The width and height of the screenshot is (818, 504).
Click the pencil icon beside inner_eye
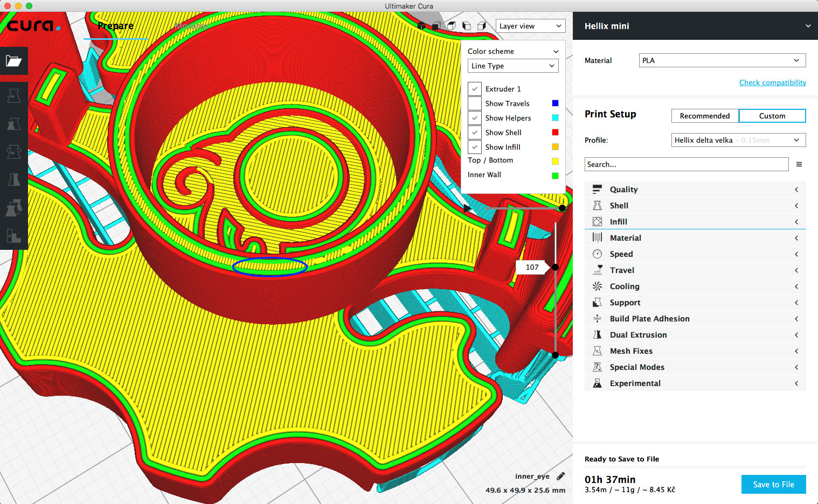(560, 476)
